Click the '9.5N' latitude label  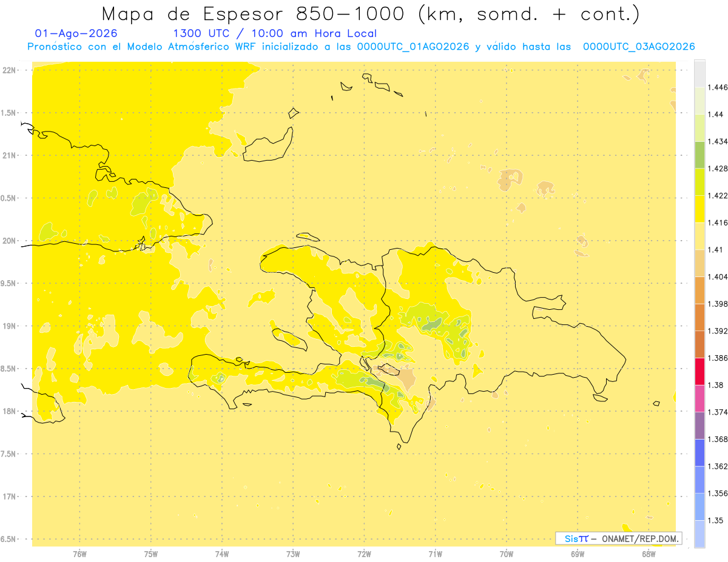(x=9, y=283)
